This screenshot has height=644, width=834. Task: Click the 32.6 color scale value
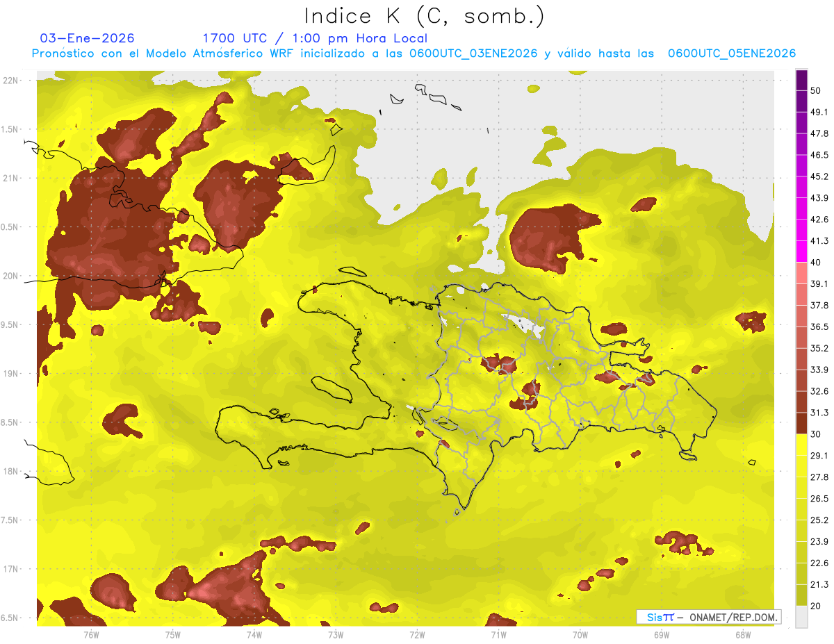tap(819, 391)
